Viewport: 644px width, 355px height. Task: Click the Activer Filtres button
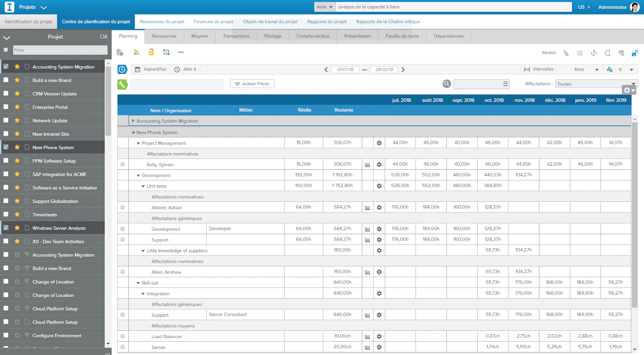click(252, 84)
